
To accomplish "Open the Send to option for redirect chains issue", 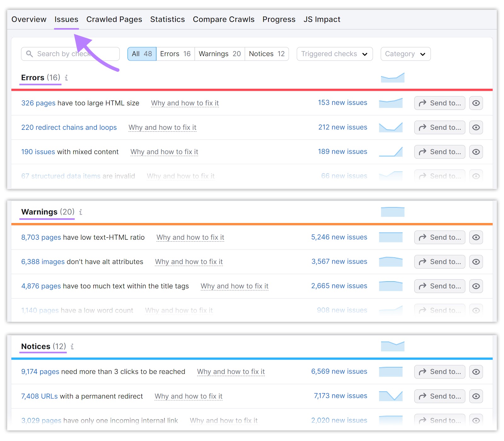I will click(439, 127).
